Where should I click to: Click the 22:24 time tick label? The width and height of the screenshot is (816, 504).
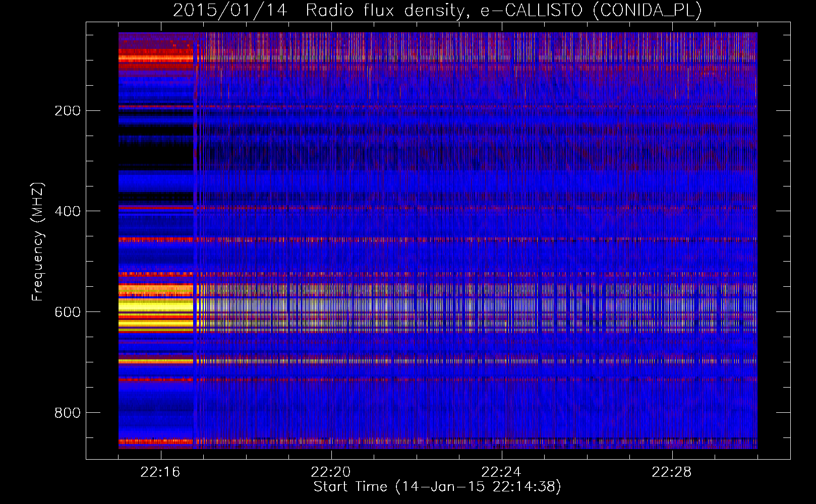(501, 472)
